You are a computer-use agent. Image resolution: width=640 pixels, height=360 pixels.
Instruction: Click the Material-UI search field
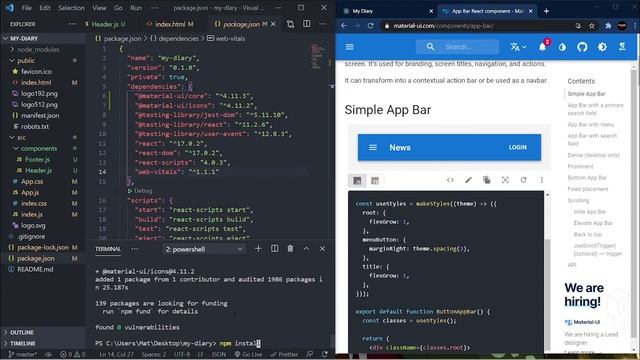(x=458, y=47)
